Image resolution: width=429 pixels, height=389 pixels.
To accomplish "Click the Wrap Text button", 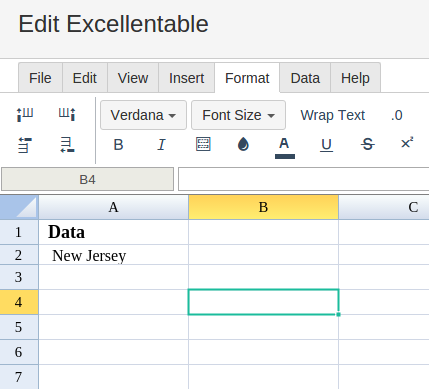I will tap(333, 115).
